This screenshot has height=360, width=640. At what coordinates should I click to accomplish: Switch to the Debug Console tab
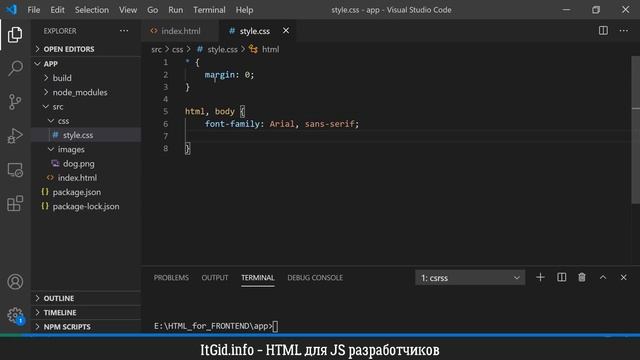[x=315, y=278]
